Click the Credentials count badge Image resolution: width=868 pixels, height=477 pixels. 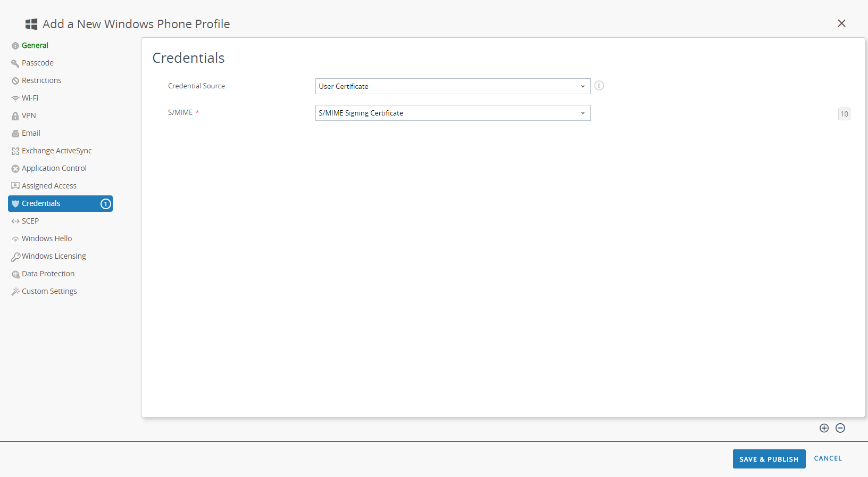coord(106,204)
